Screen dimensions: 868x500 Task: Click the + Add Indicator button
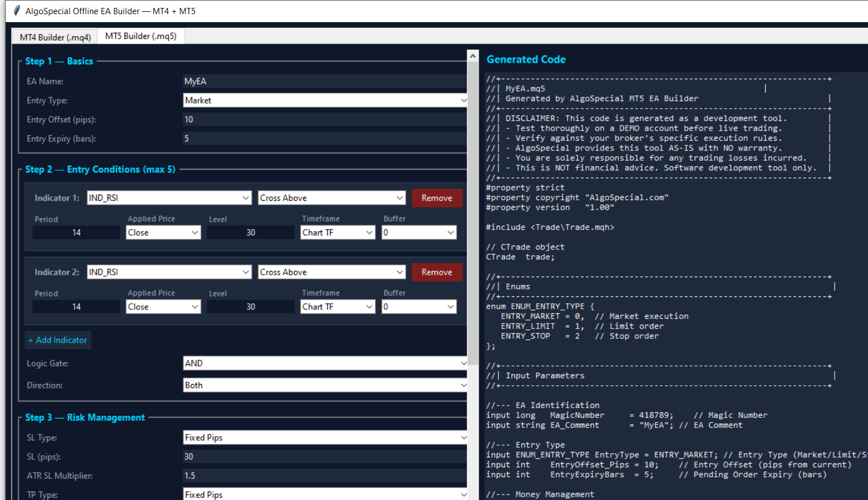(58, 340)
